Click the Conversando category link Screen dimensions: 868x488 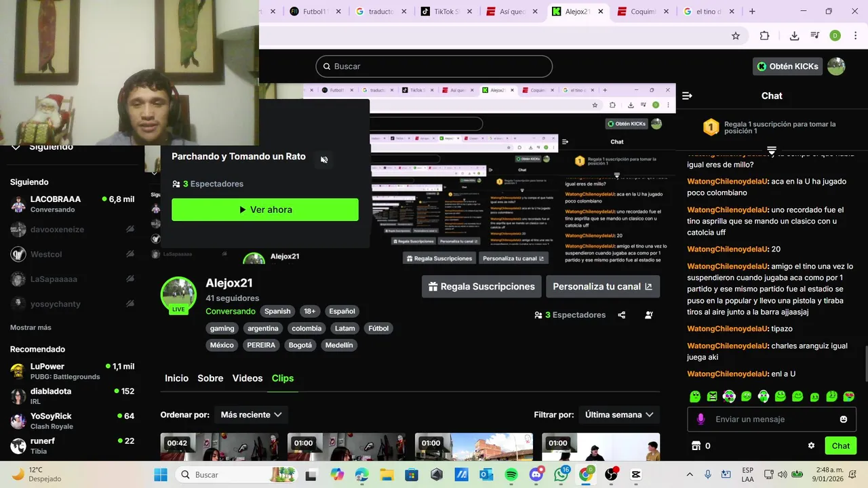(x=231, y=311)
